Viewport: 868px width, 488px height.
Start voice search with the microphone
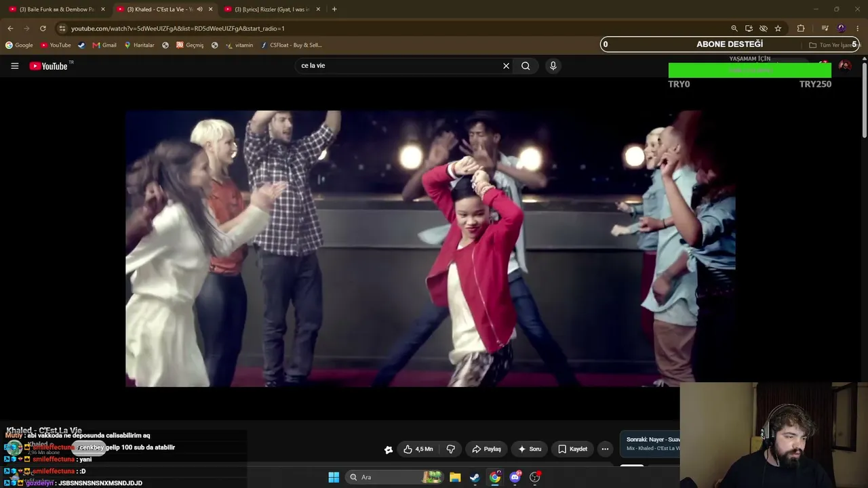tap(553, 66)
